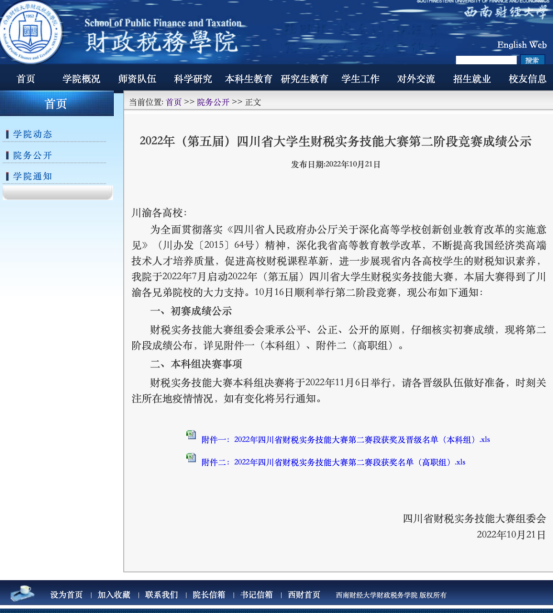Open the 招生就业 menu item

pyautogui.click(x=472, y=79)
